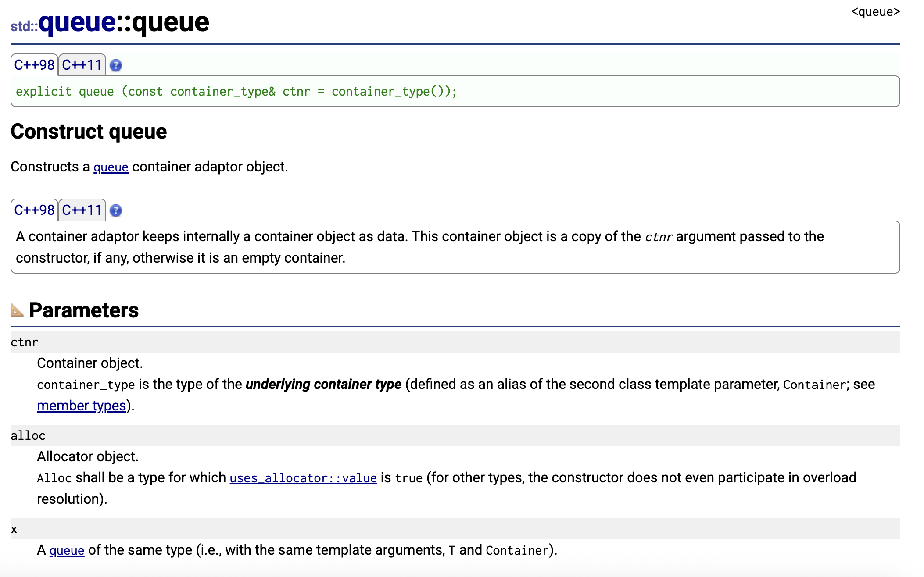This screenshot has height=577, width=924.
Task: Follow the uses_allocator::value link
Action: pos(303,478)
